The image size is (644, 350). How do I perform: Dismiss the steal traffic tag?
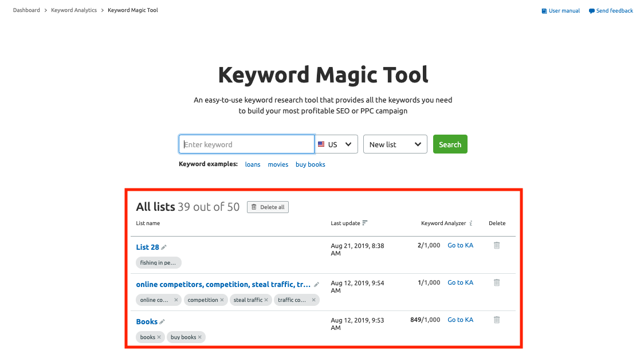266,300
